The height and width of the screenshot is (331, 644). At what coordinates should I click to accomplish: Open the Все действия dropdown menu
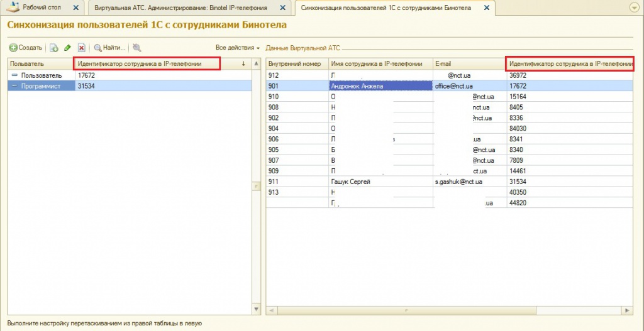(238, 48)
